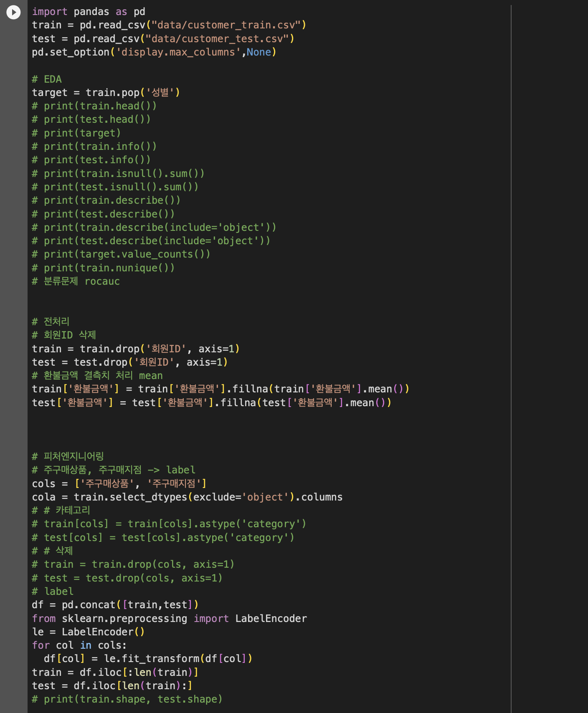Click the commented test[cols].astype('category') line
588x713 pixels.
point(163,538)
